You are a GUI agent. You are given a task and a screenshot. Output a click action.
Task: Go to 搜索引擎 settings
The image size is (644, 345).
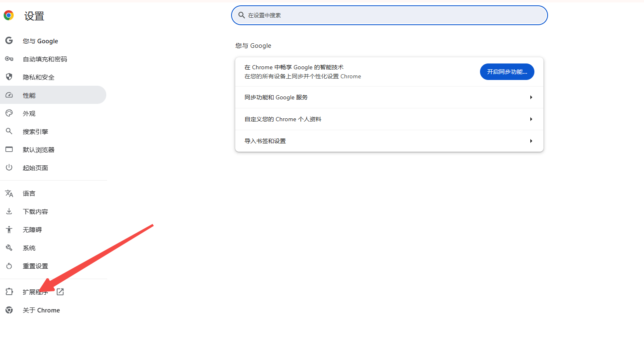click(x=53, y=131)
